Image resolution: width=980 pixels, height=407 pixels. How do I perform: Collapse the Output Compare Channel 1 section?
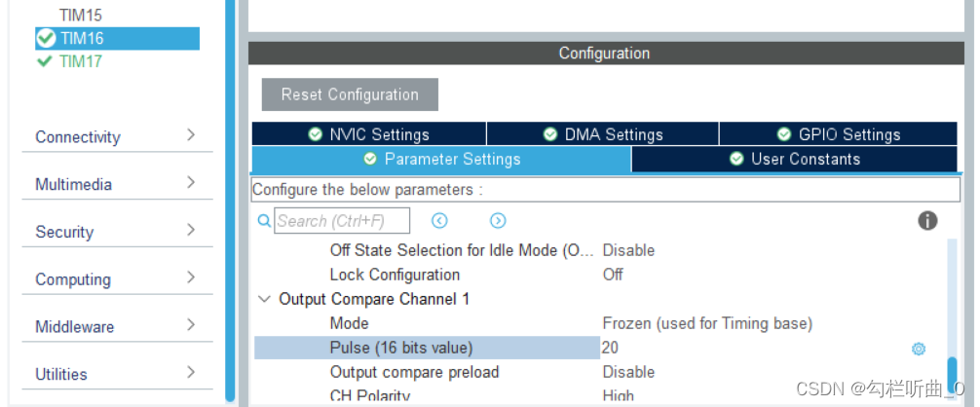[264, 299]
